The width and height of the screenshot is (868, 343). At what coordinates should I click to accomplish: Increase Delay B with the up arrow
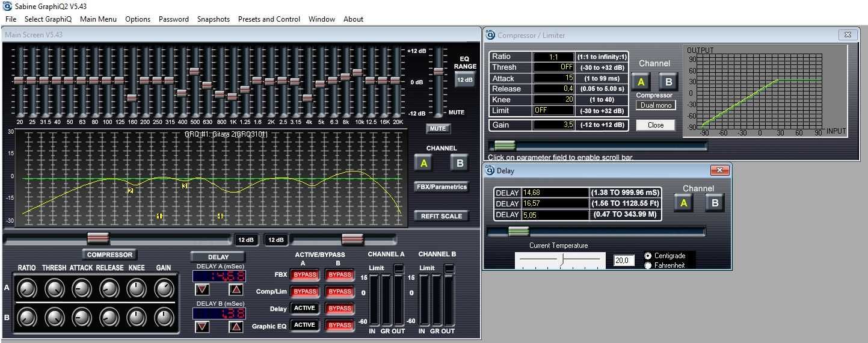pos(236,327)
